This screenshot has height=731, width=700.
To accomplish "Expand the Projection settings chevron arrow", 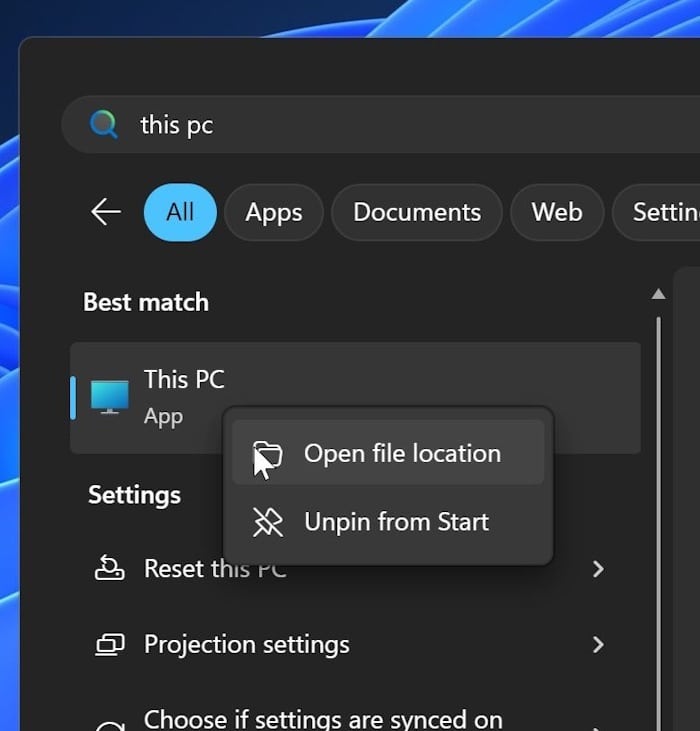I will click(598, 645).
